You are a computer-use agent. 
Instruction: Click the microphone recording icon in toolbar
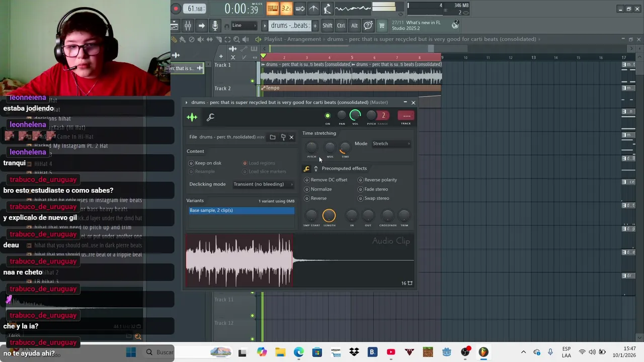click(215, 26)
